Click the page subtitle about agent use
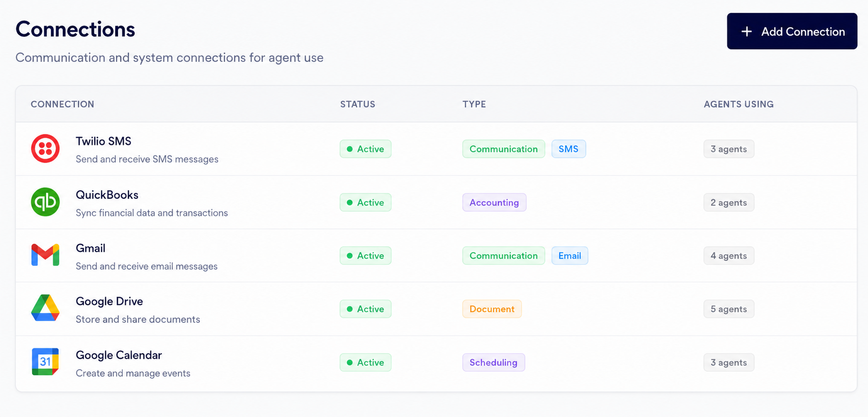 tap(169, 58)
